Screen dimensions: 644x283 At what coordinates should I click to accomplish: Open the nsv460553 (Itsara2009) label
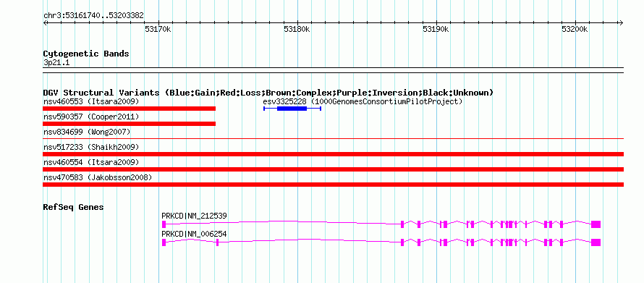tap(91, 101)
